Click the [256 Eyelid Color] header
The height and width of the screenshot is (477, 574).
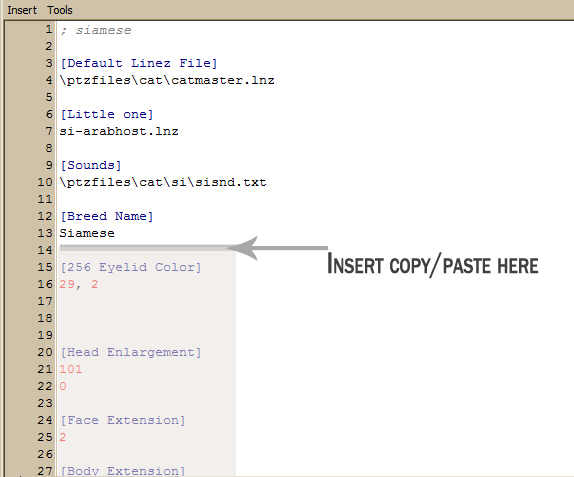tap(131, 267)
